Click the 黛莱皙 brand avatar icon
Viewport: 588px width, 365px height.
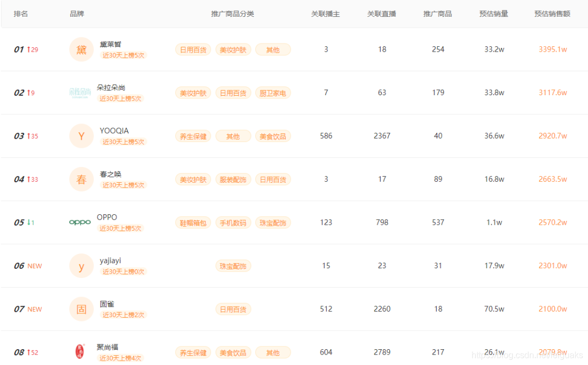(81, 50)
